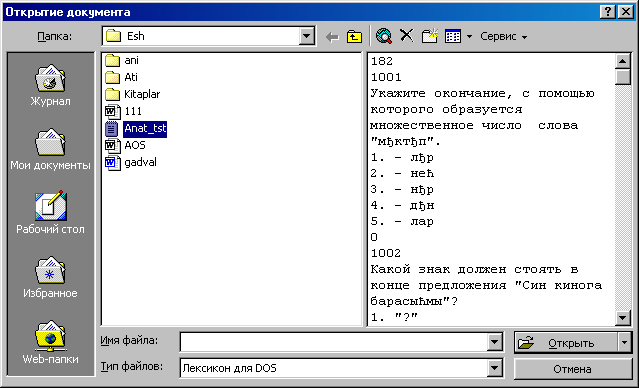Screen dimensions: 639x388
Task: Switch to Рабочий стол location
Action: (50, 212)
